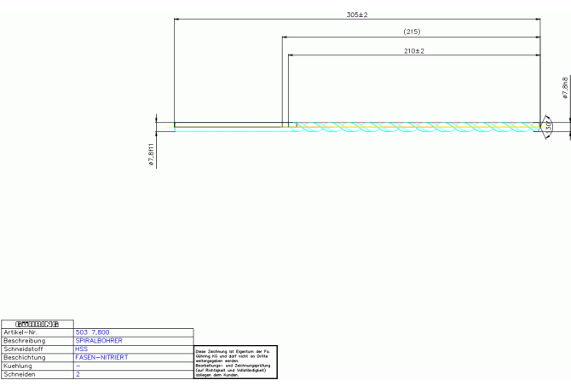Image resolution: width=571 pixels, height=392 pixels.
Task: Select the FASEN-NITRIERT coating value
Action: click(101, 358)
